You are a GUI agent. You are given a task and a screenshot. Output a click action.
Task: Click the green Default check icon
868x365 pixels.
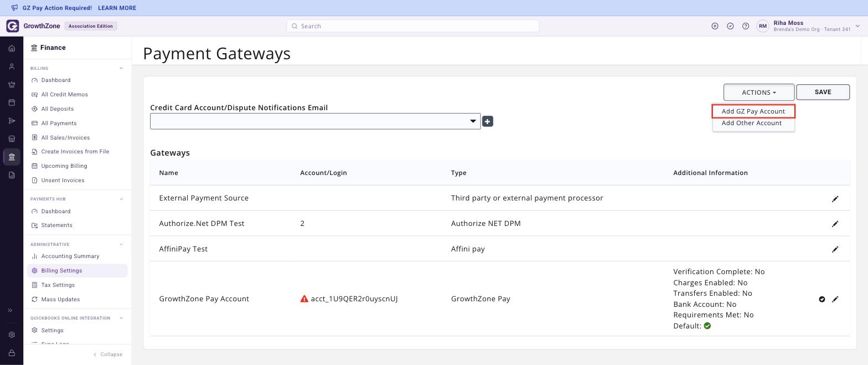point(707,326)
